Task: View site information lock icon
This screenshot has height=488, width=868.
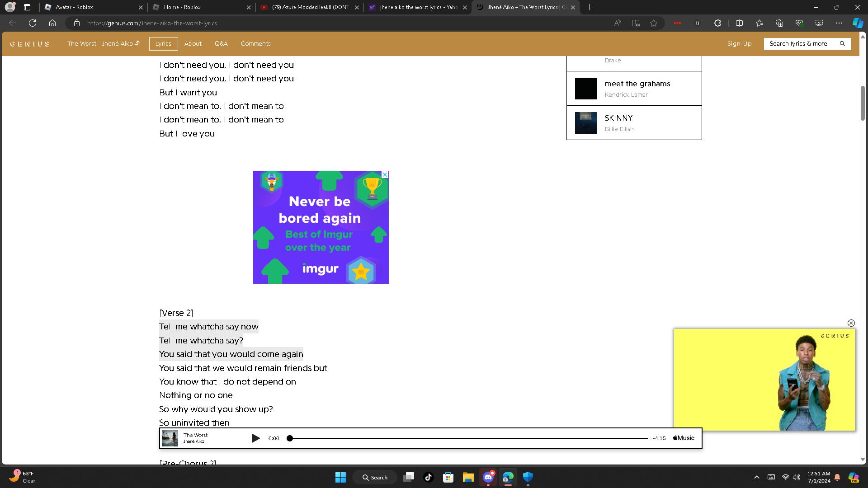Action: point(77,23)
